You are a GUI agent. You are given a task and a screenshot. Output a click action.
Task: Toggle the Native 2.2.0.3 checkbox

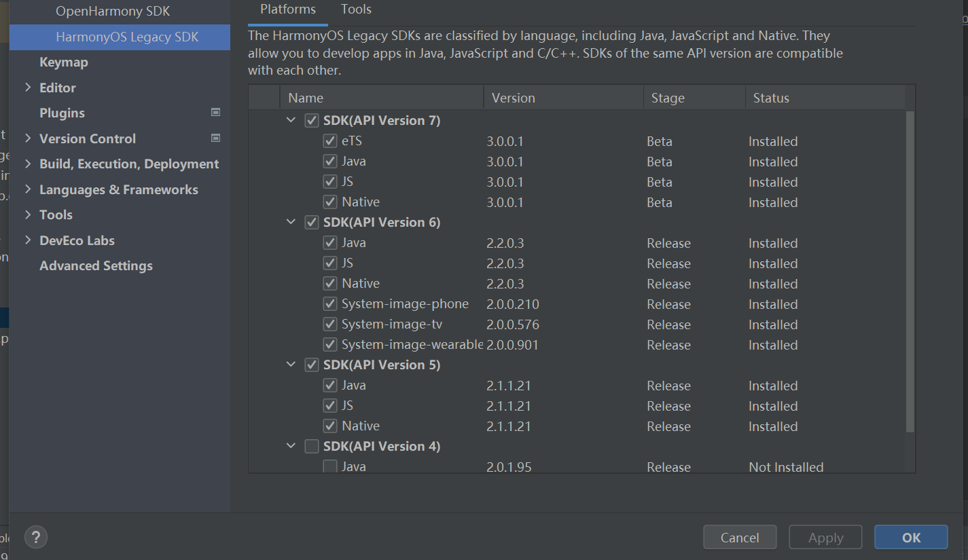tap(330, 284)
